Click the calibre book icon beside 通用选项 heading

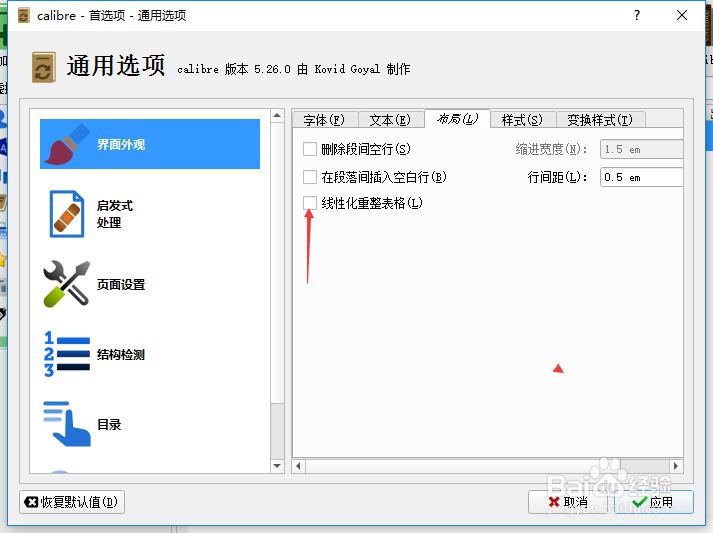point(44,67)
